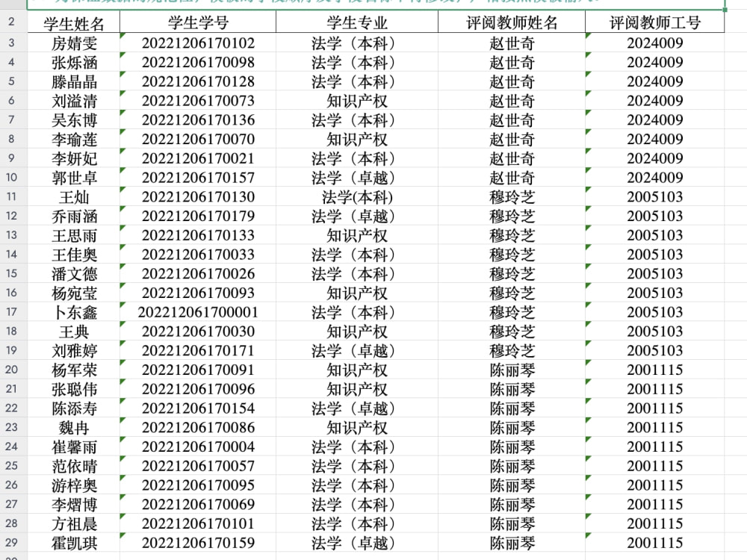Screen dimensions: 747x560
Task: Select the header cell 评阅教师姓名
Action: (x=512, y=23)
